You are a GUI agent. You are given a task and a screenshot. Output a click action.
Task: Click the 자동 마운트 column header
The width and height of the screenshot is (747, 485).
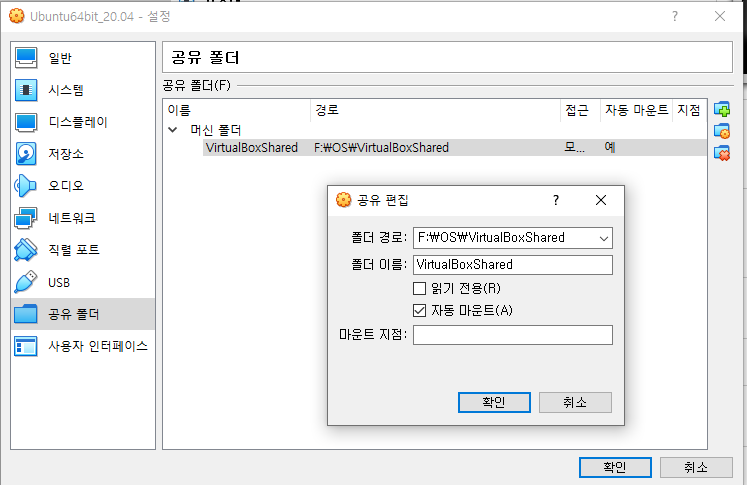(636, 110)
